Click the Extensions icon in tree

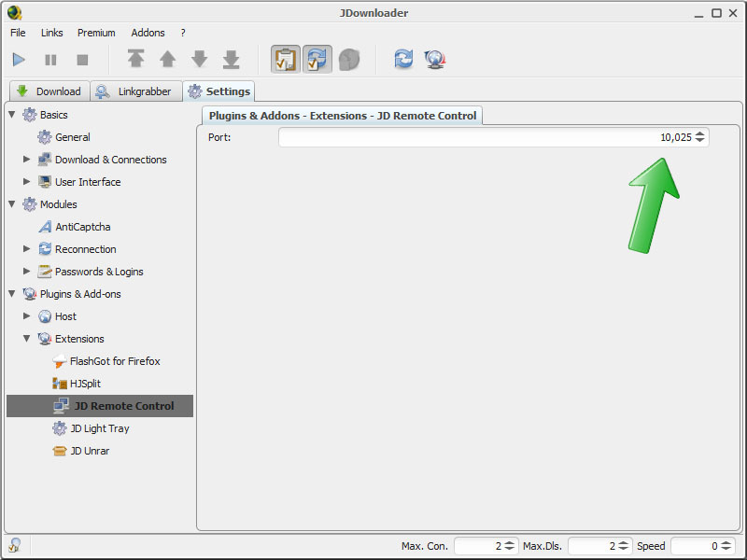[x=45, y=339]
